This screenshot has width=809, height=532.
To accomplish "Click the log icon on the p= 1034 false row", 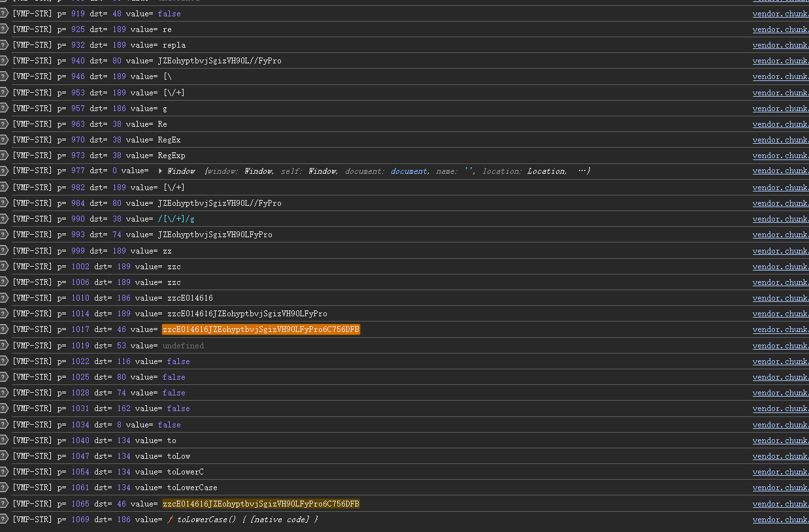I will coord(4,425).
